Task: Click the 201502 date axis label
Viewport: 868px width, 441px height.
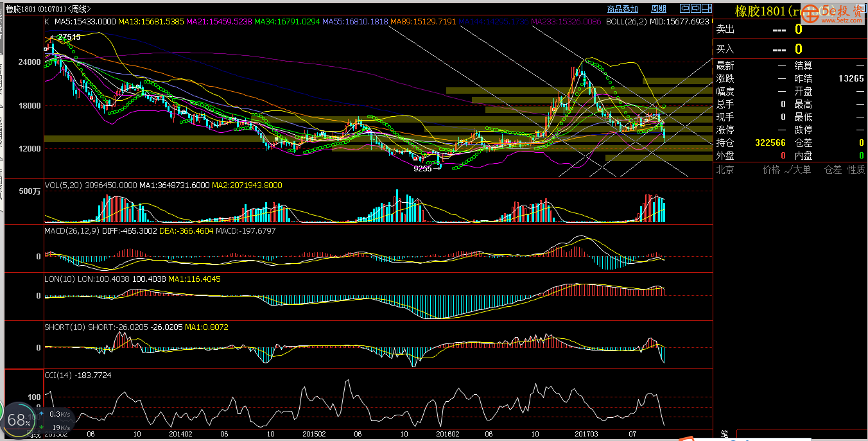Action: point(315,434)
